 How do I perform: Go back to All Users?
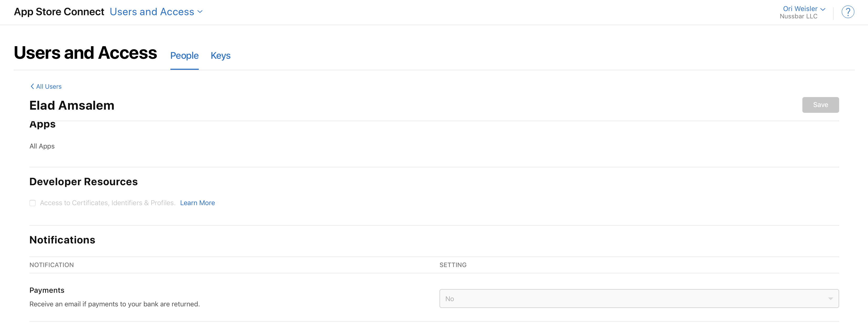coord(46,87)
